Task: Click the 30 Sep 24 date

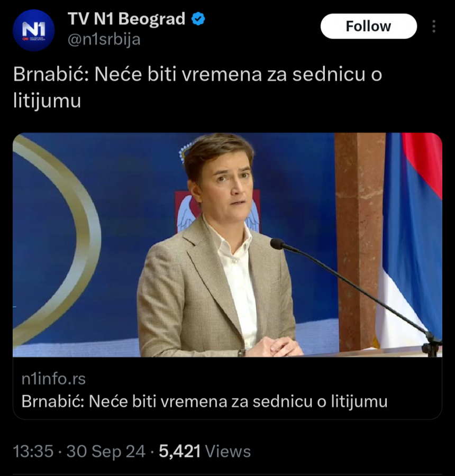Action: [106, 451]
